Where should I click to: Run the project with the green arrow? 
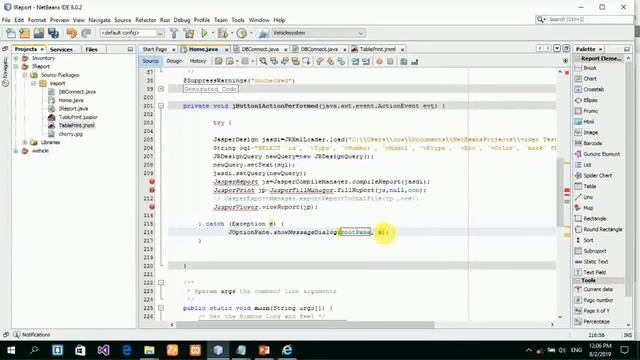point(204,33)
